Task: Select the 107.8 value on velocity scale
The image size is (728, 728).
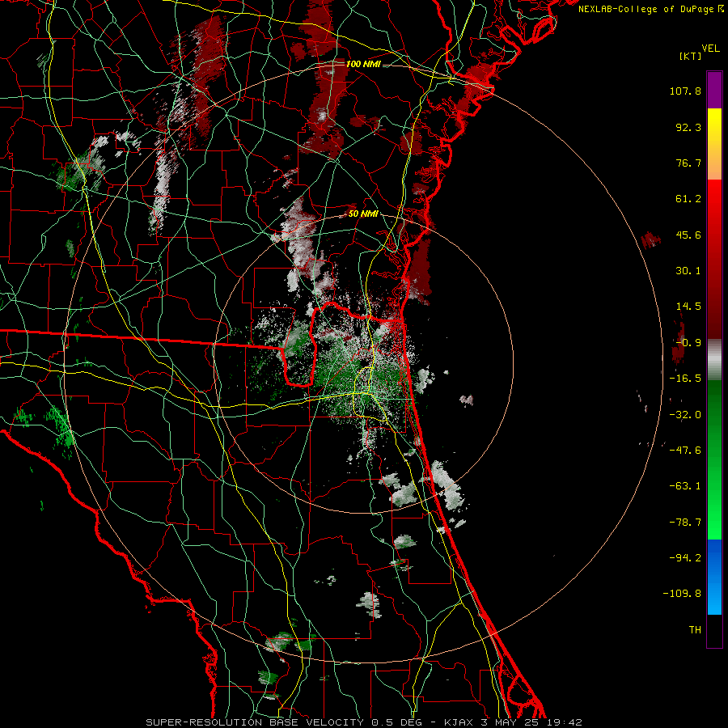Action: [x=685, y=91]
